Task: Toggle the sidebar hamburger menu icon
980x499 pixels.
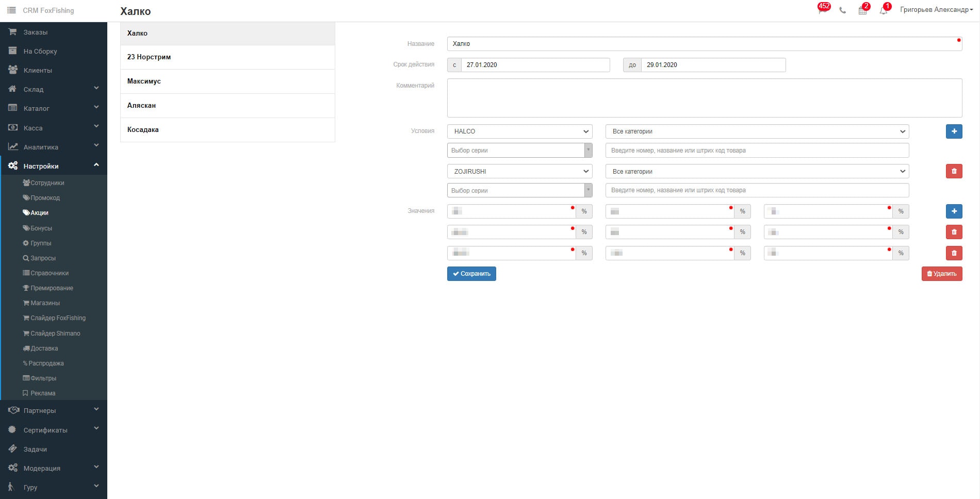Action: click(x=11, y=10)
